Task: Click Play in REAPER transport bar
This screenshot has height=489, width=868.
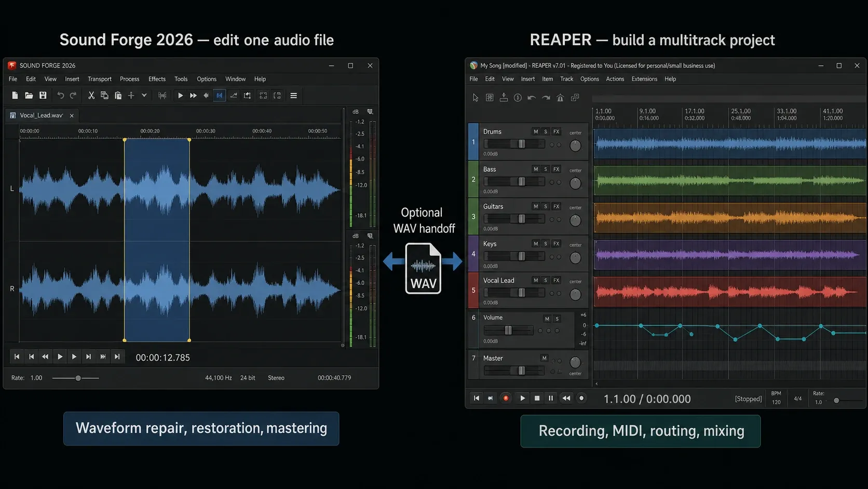Action: pyautogui.click(x=522, y=399)
